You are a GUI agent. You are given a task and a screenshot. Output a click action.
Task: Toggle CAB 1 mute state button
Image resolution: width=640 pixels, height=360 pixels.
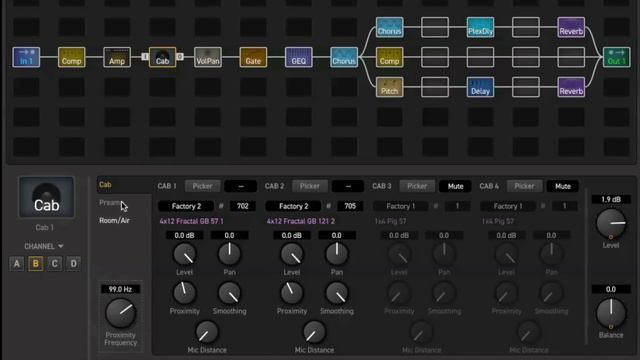[x=241, y=186]
